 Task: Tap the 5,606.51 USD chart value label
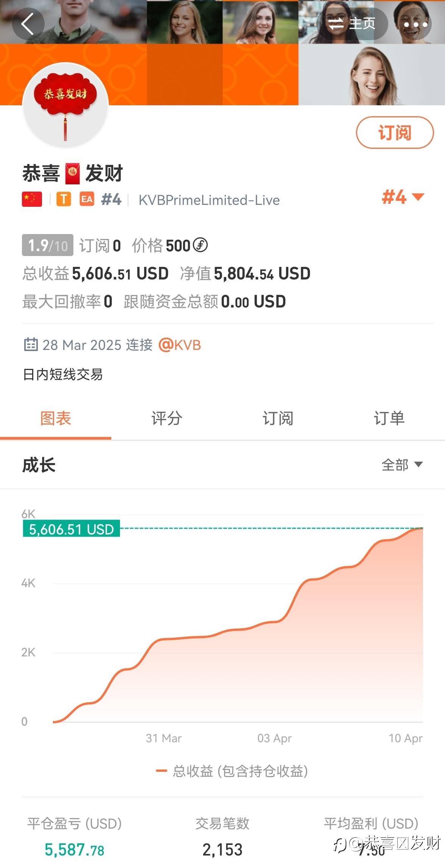[x=72, y=529]
